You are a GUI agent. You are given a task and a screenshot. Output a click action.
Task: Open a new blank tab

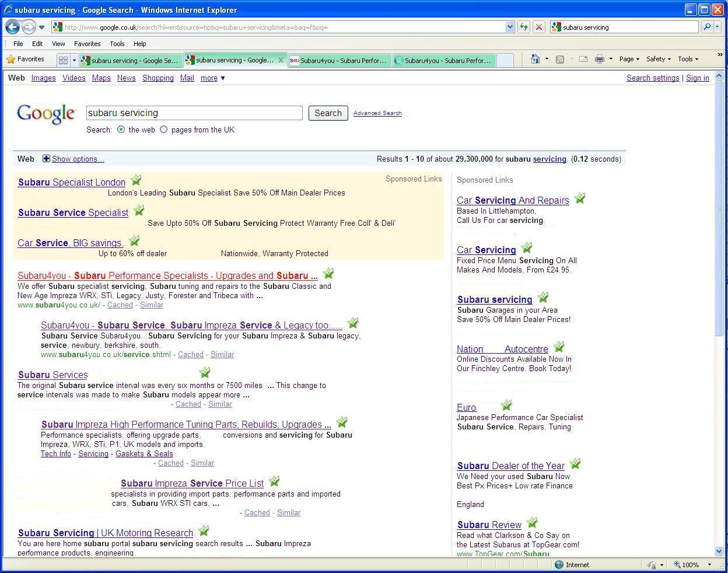click(505, 60)
